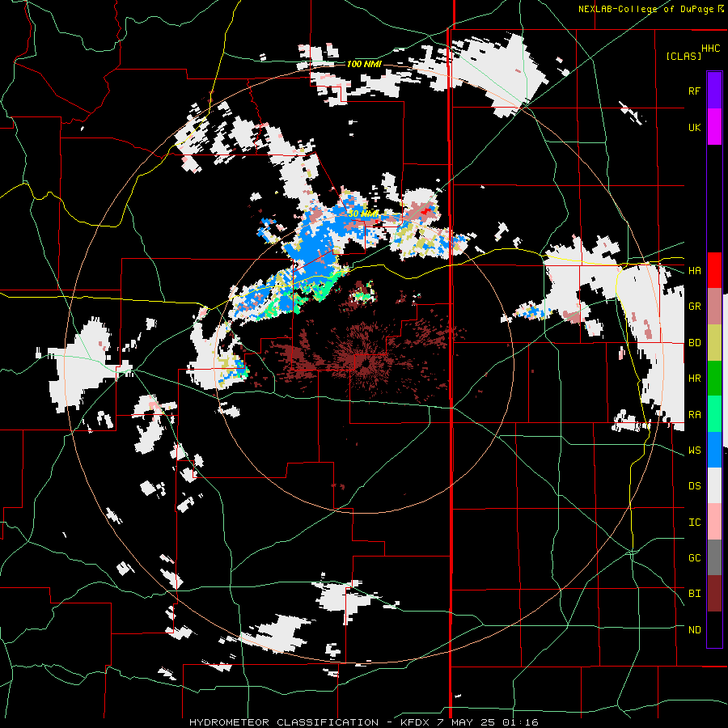Click the 50 NMI range ring label
This screenshot has height=728, width=728.
click(x=364, y=214)
